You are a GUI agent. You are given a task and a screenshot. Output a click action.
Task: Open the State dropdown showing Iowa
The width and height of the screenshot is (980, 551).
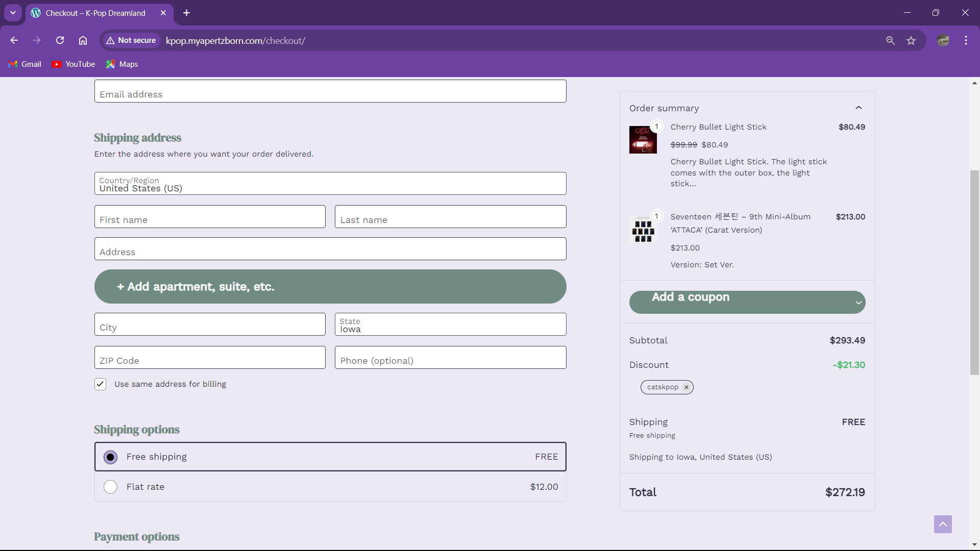pos(450,324)
